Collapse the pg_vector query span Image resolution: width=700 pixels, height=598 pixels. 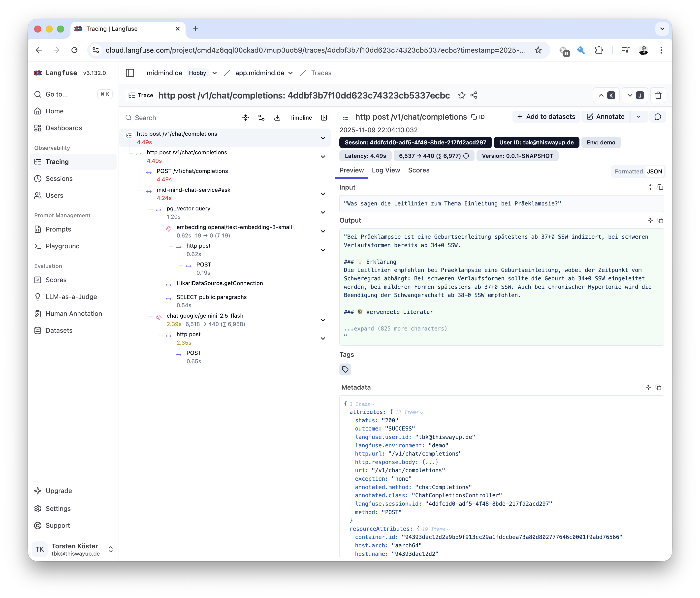tap(323, 212)
